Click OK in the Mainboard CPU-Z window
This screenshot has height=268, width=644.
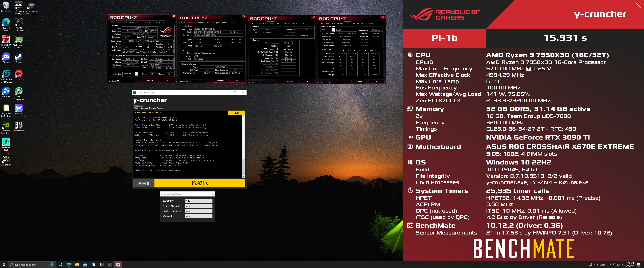click(x=237, y=81)
